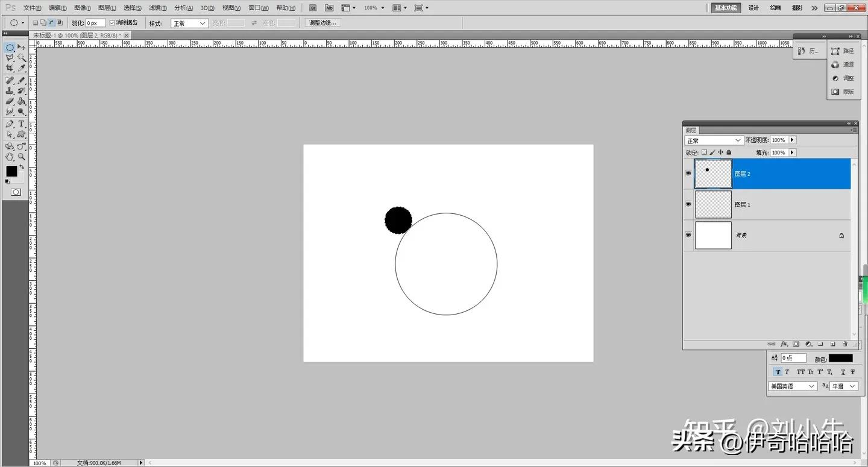Select the Elliptical Marquee tool

coord(10,47)
